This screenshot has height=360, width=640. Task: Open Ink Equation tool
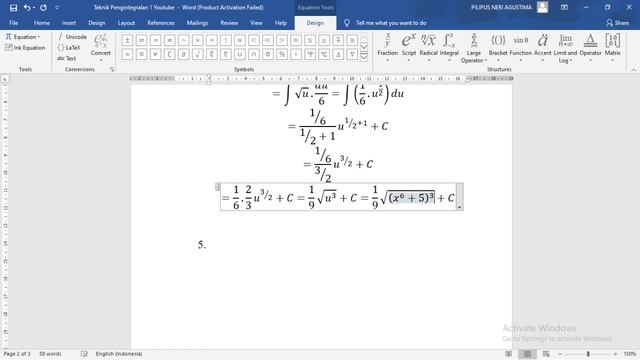25,48
